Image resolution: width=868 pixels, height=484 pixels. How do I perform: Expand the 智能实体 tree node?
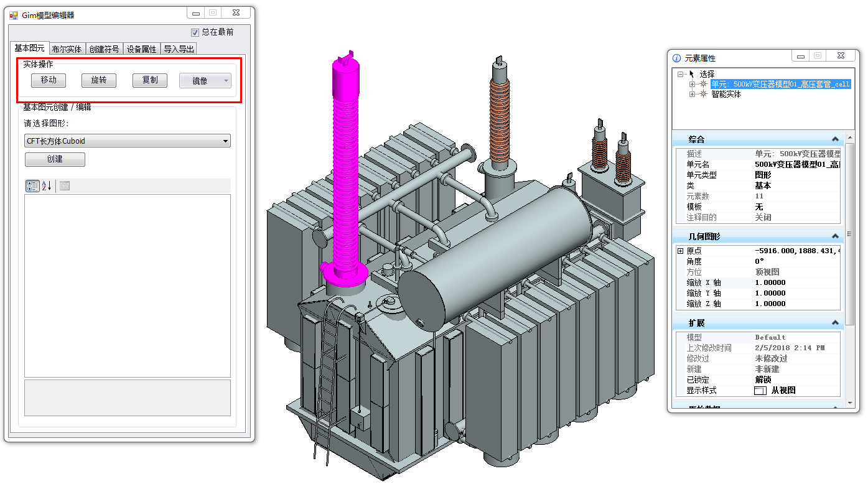[693, 94]
